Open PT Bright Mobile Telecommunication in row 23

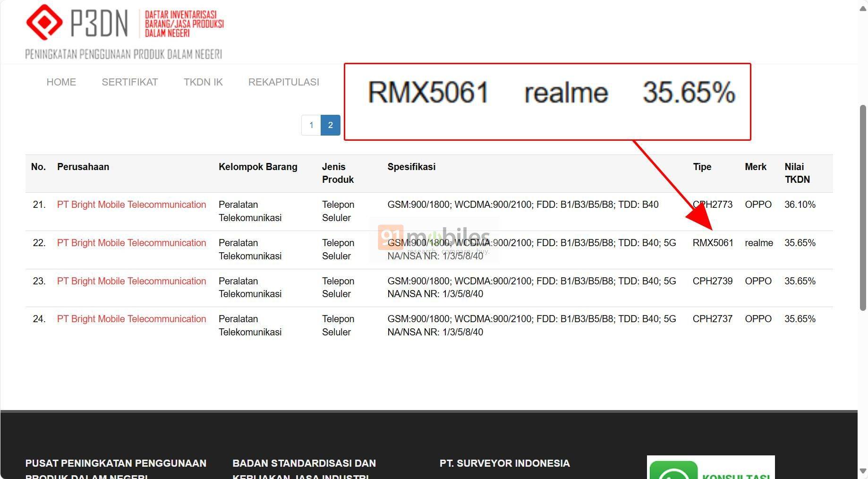pyautogui.click(x=132, y=281)
